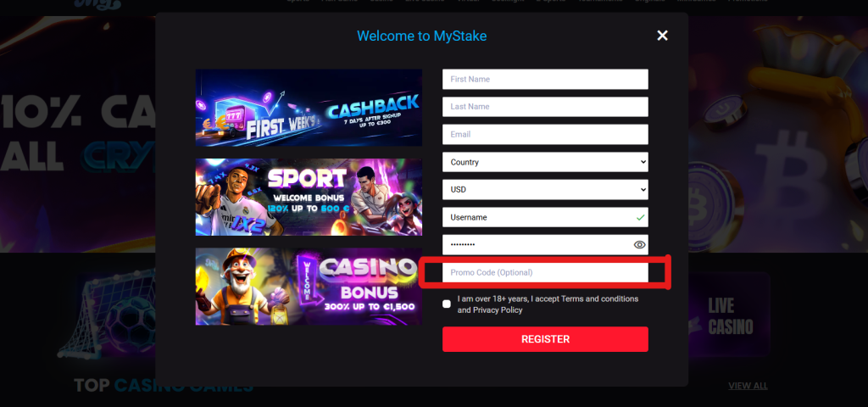
Task: Show password using the eye icon
Action: click(639, 245)
